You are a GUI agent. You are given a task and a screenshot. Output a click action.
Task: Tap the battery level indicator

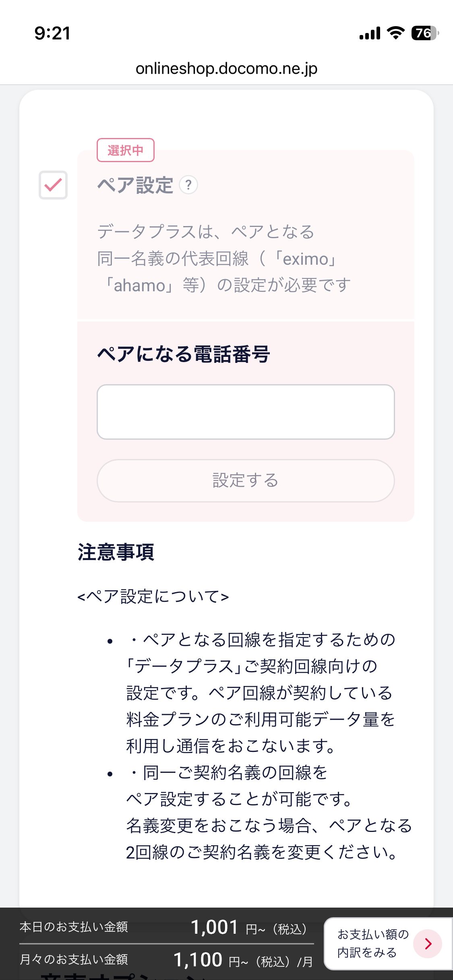pos(424,33)
